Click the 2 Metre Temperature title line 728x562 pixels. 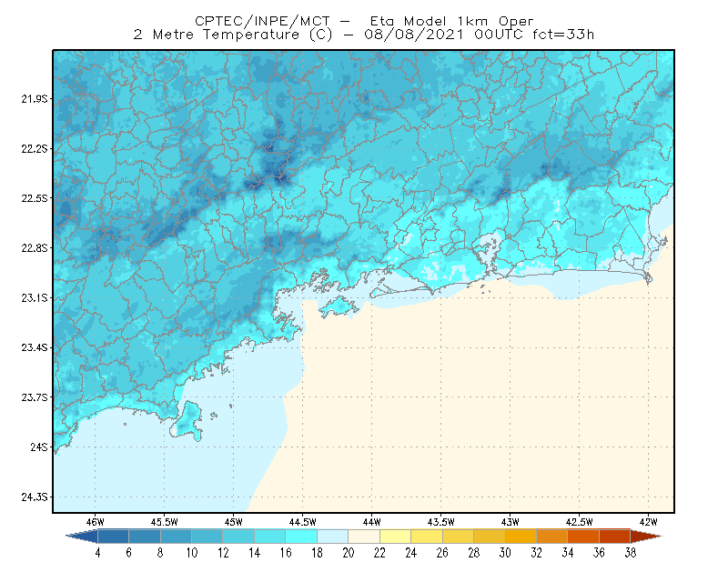[363, 35]
